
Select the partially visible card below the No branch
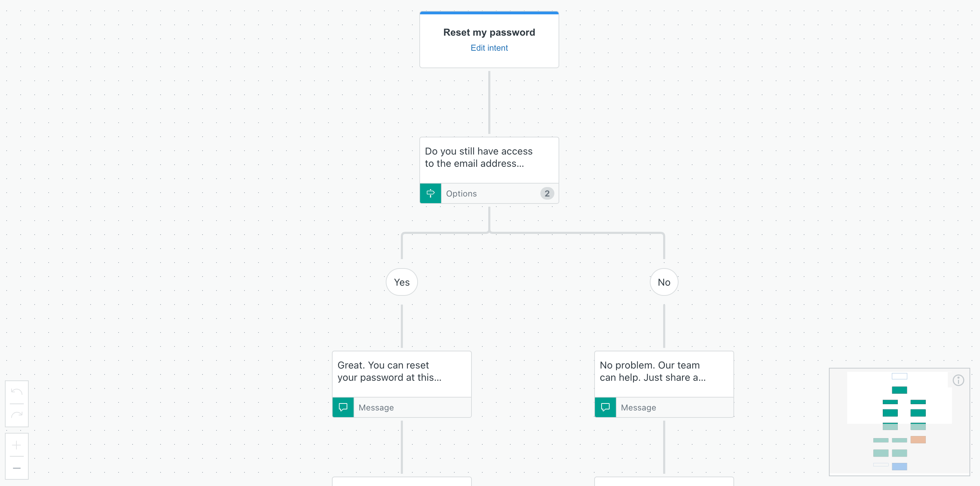(x=663, y=483)
